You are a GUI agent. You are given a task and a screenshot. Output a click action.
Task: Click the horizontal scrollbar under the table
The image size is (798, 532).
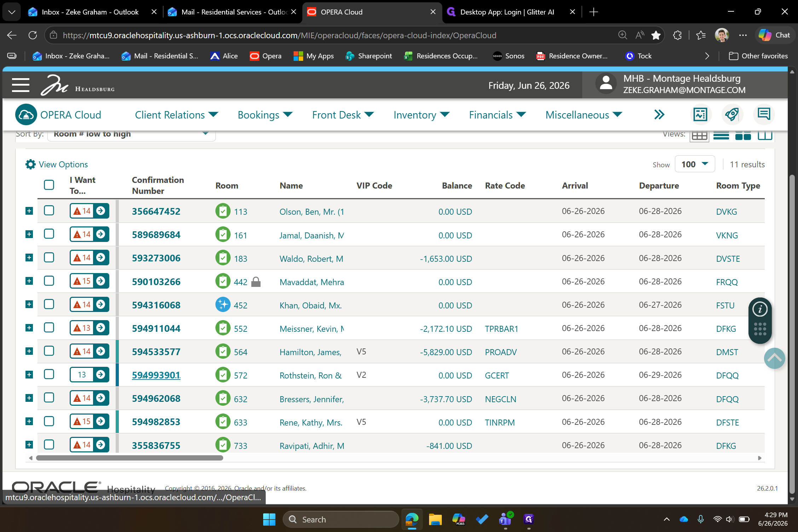tap(129, 458)
